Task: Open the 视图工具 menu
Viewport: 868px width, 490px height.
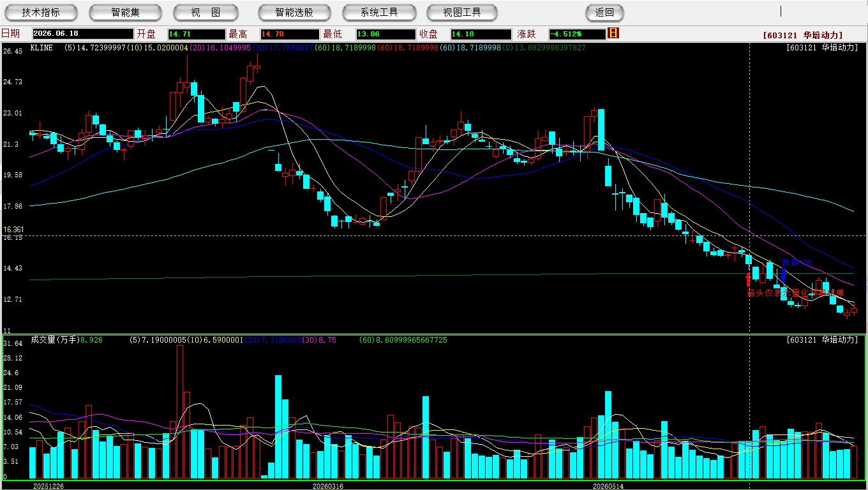Action: pos(463,12)
